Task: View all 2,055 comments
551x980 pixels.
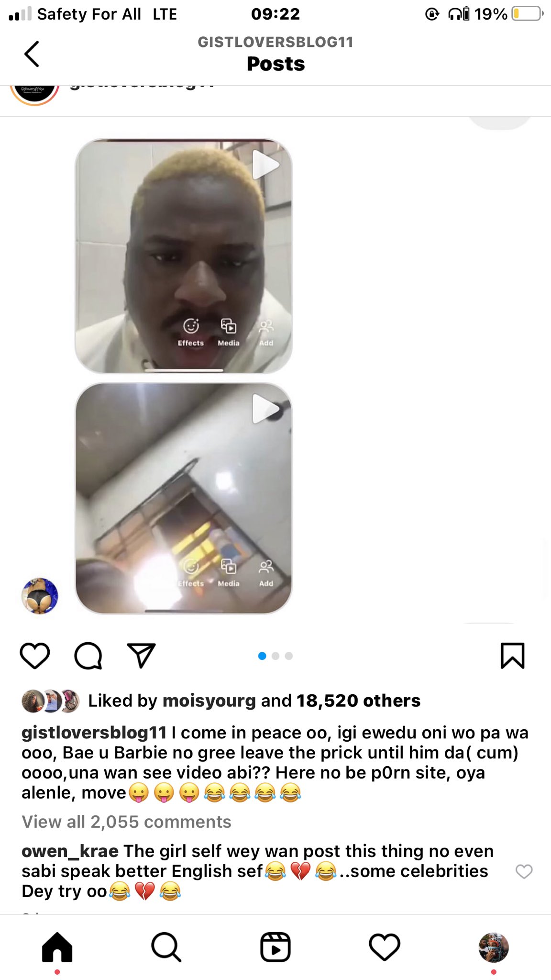Action: pyautogui.click(x=126, y=822)
